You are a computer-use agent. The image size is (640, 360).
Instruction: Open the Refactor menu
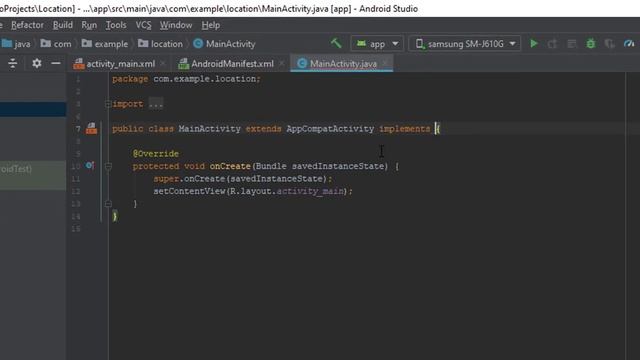[x=27, y=25]
